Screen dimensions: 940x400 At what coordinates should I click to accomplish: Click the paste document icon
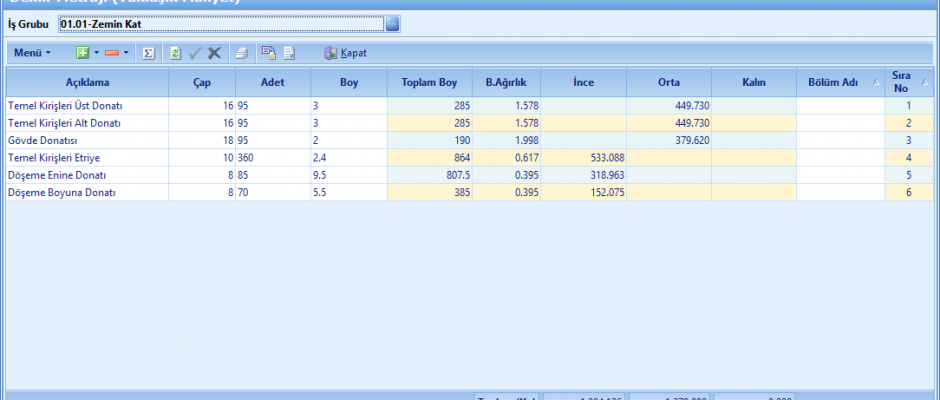(289, 52)
